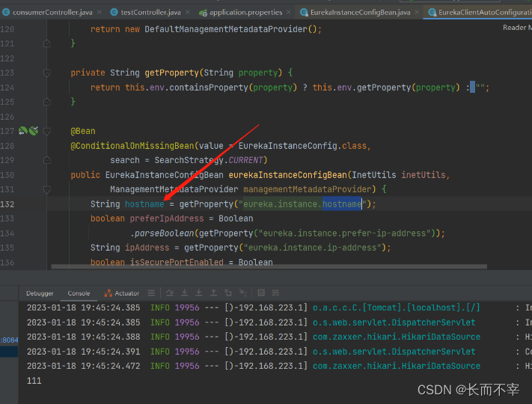Click the Show Execution Point icon

click(x=151, y=293)
